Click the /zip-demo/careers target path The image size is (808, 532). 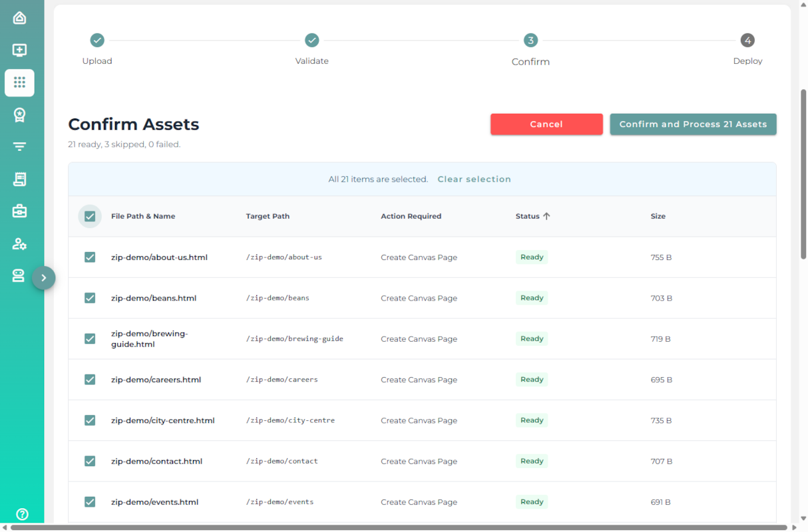pos(282,380)
